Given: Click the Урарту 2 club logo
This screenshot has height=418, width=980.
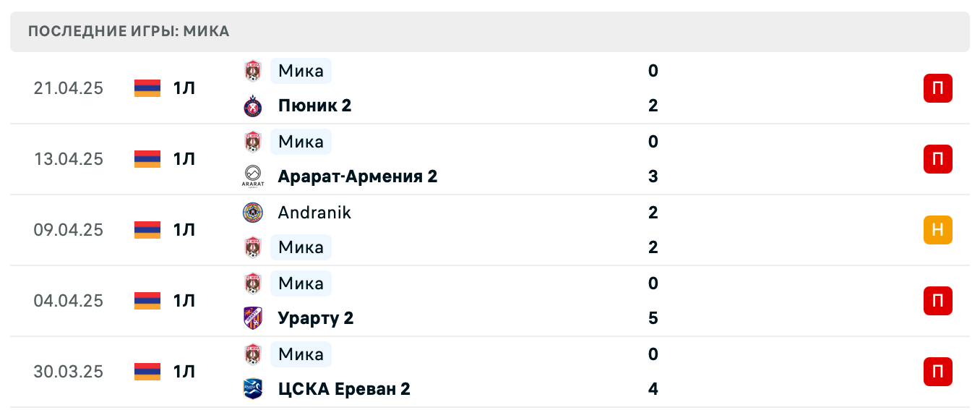Looking at the screenshot, I should [252, 318].
